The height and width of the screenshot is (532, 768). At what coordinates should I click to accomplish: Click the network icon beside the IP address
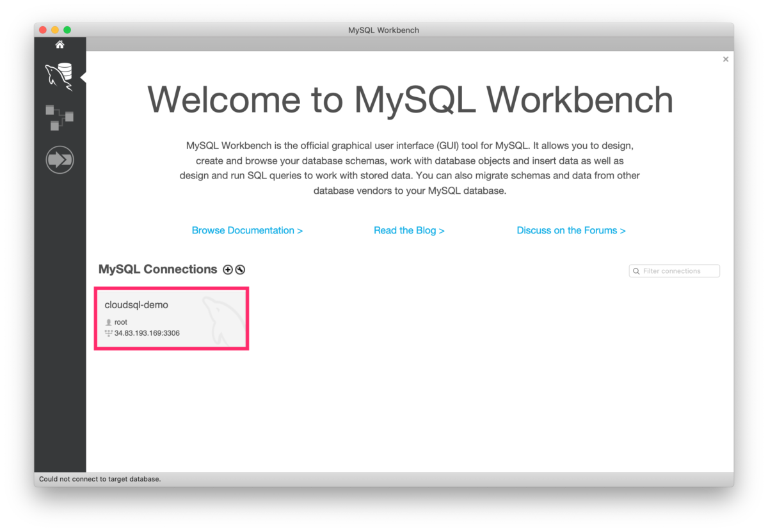coord(108,332)
